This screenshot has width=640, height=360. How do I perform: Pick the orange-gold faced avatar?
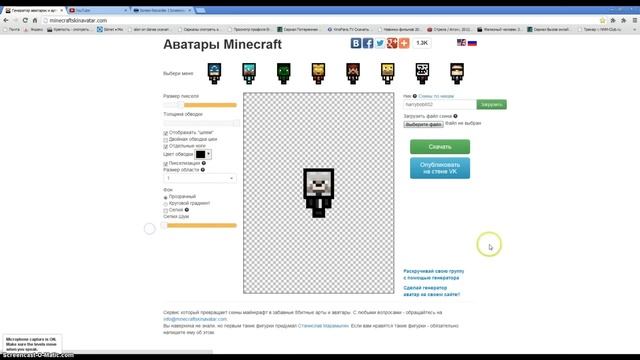318,73
